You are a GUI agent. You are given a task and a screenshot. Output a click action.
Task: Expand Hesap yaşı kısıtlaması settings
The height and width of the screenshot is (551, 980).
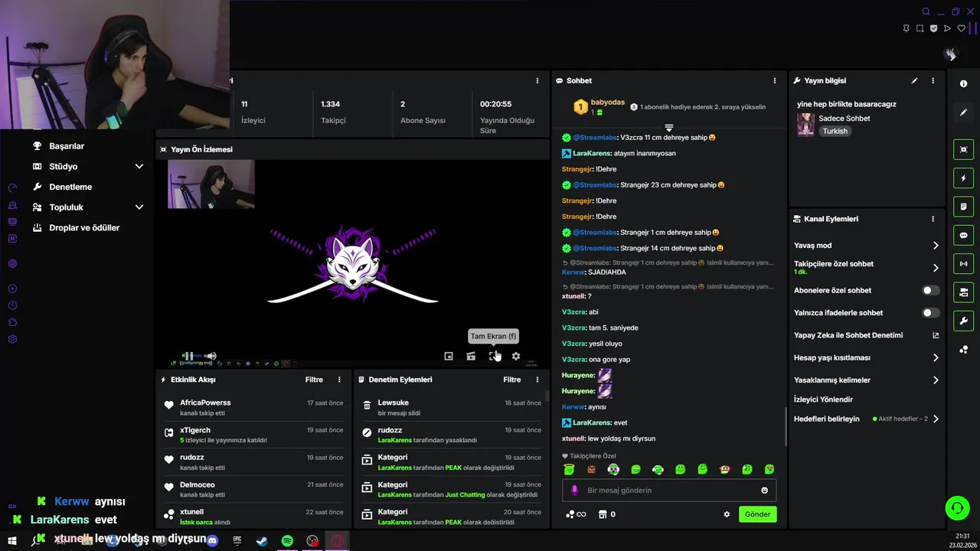point(936,357)
